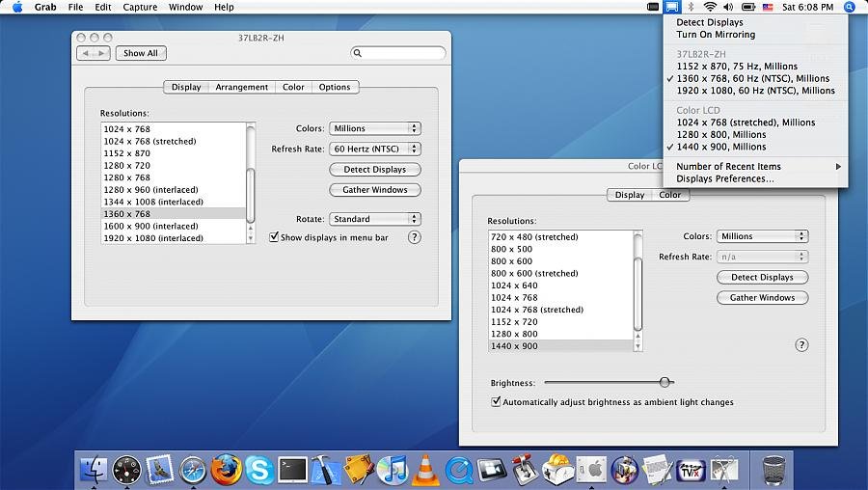Open Colors dropdown in Color LCD window

pos(761,236)
